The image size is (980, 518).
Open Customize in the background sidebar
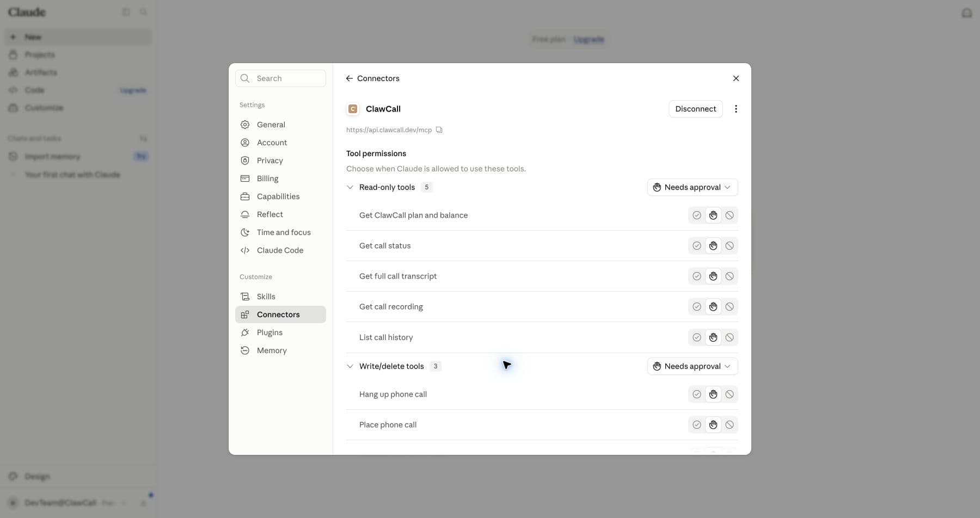[x=78, y=108]
